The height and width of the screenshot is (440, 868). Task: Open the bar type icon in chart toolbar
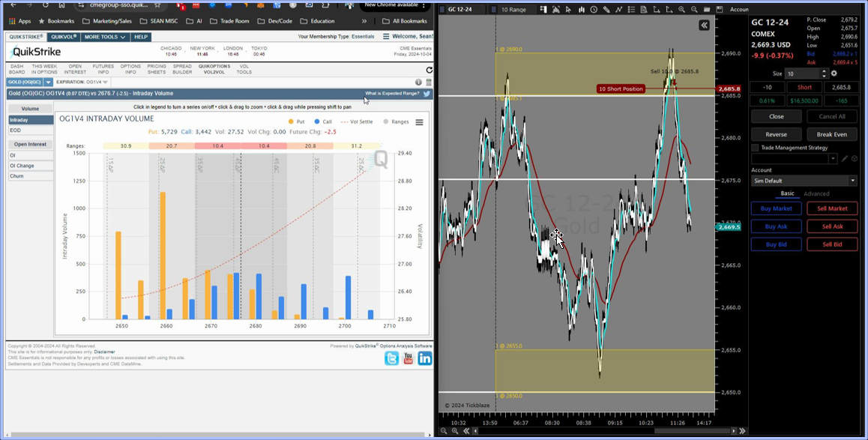pyautogui.click(x=581, y=10)
